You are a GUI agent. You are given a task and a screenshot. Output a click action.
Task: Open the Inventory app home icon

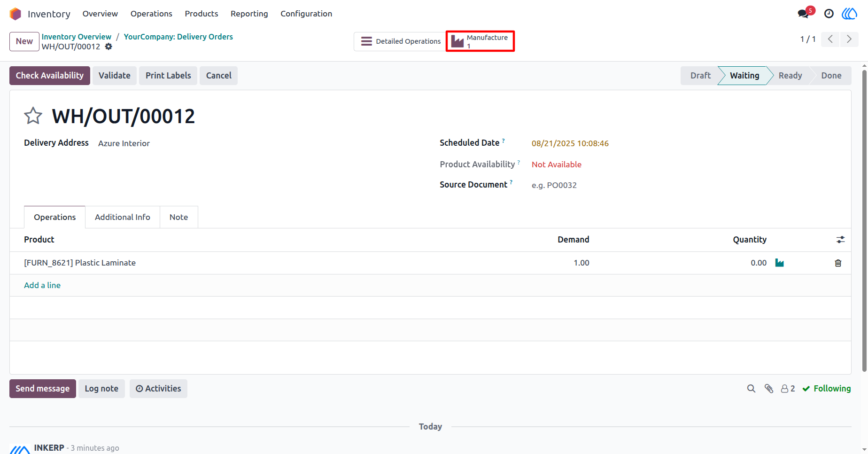pos(15,14)
